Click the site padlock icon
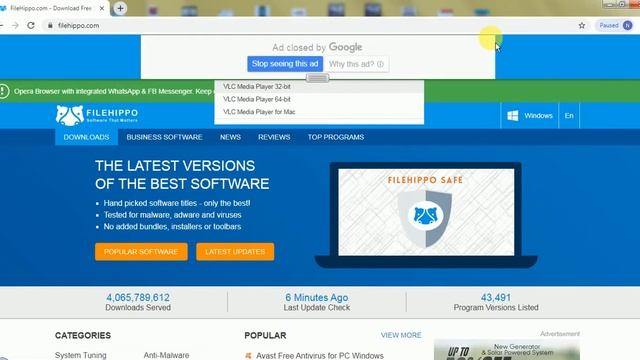 (50, 25)
